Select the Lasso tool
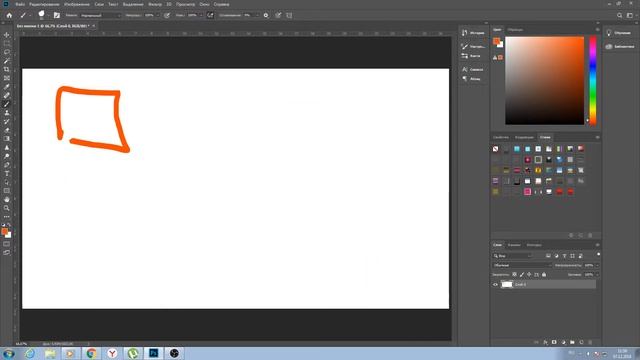This screenshot has height=360, width=640. tap(7, 52)
